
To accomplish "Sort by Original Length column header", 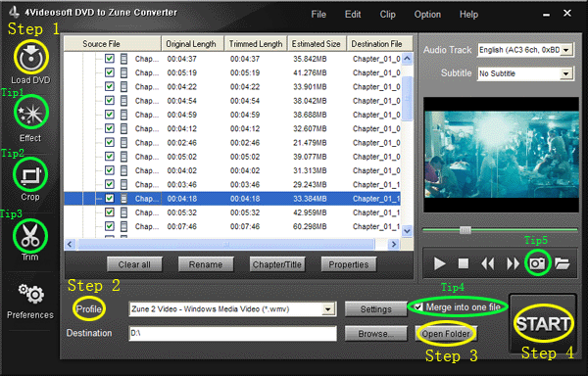I will pyautogui.click(x=192, y=44).
